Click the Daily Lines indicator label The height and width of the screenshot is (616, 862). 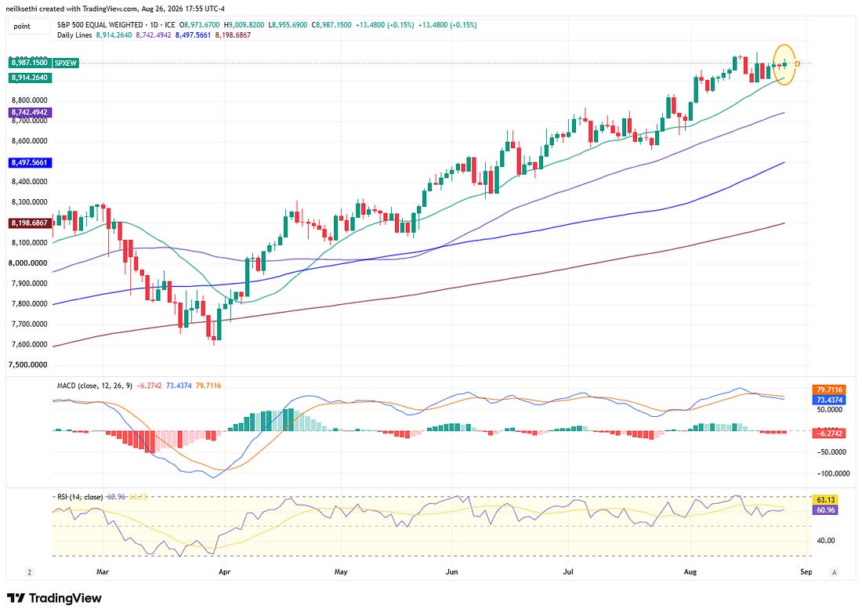click(x=74, y=34)
